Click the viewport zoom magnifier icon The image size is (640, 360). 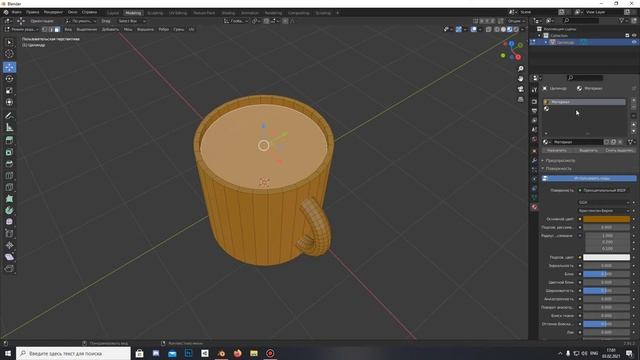pyautogui.click(x=520, y=69)
